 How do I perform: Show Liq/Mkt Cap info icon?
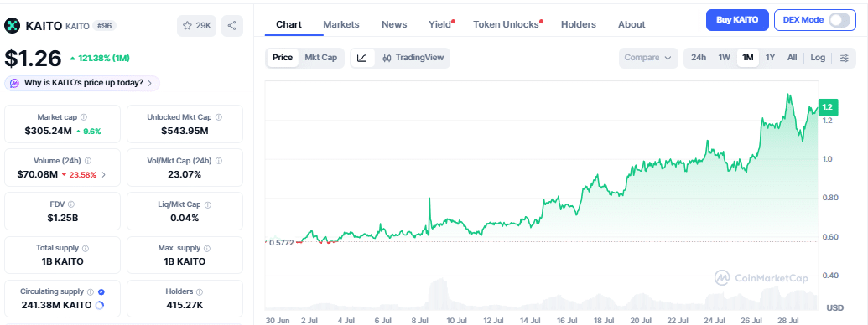point(208,204)
